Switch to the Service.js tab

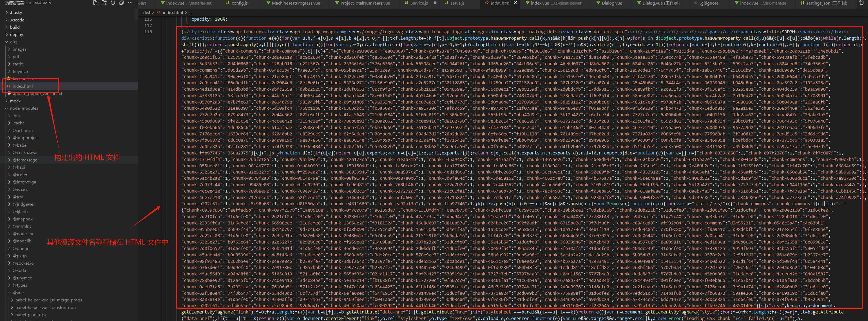coord(416,3)
